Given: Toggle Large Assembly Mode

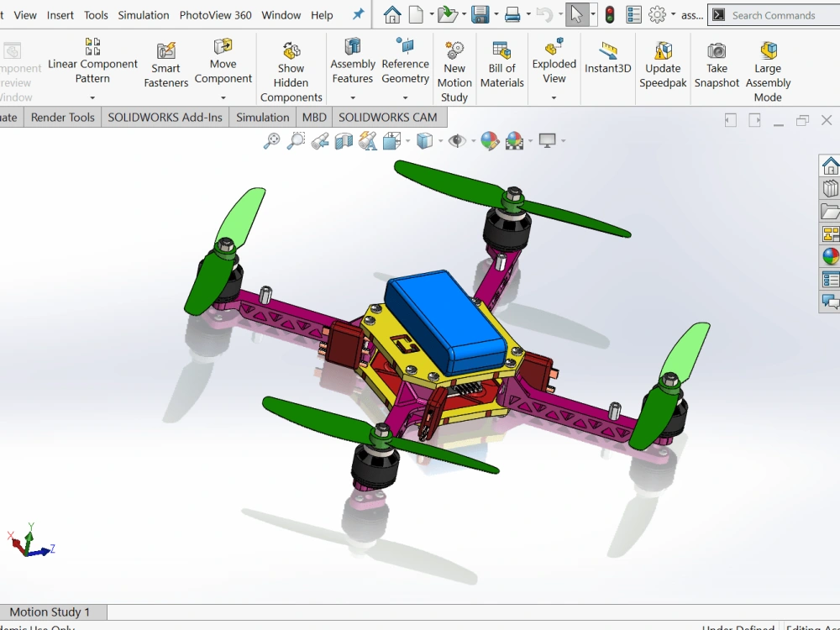Looking at the screenshot, I should click(x=768, y=71).
